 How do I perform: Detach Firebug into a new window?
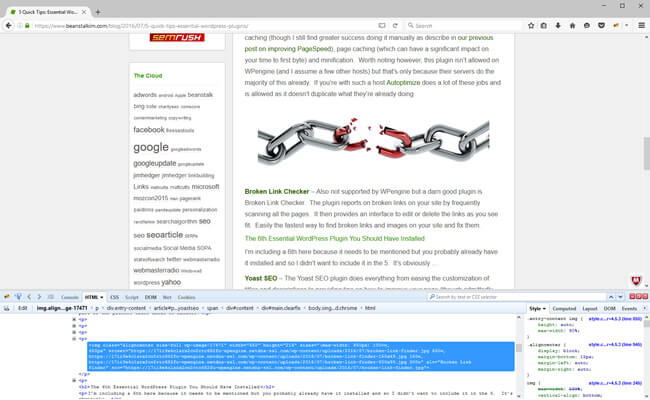(639, 296)
